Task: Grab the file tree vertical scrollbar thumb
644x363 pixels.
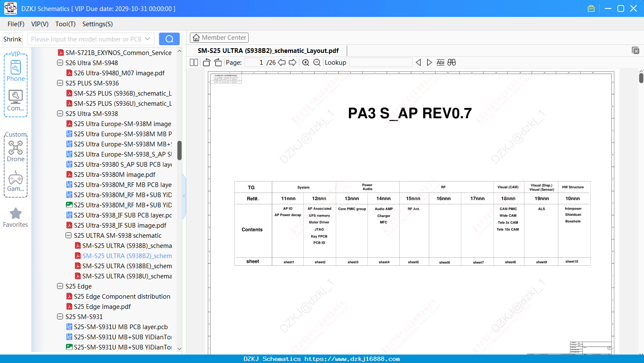Action: pyautogui.click(x=179, y=150)
